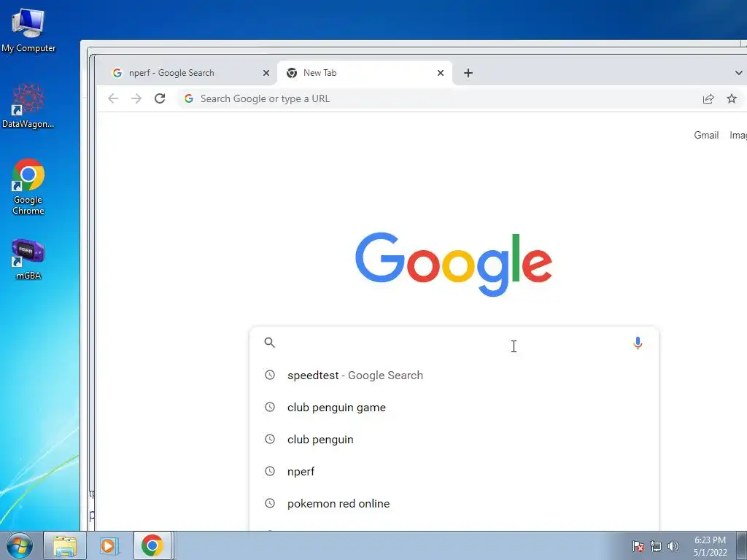747x560 pixels.
Task: Share this page icon
Action: click(x=708, y=98)
